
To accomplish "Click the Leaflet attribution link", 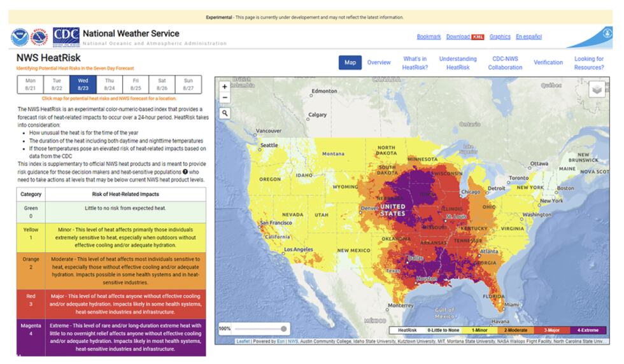I will 243,341.
